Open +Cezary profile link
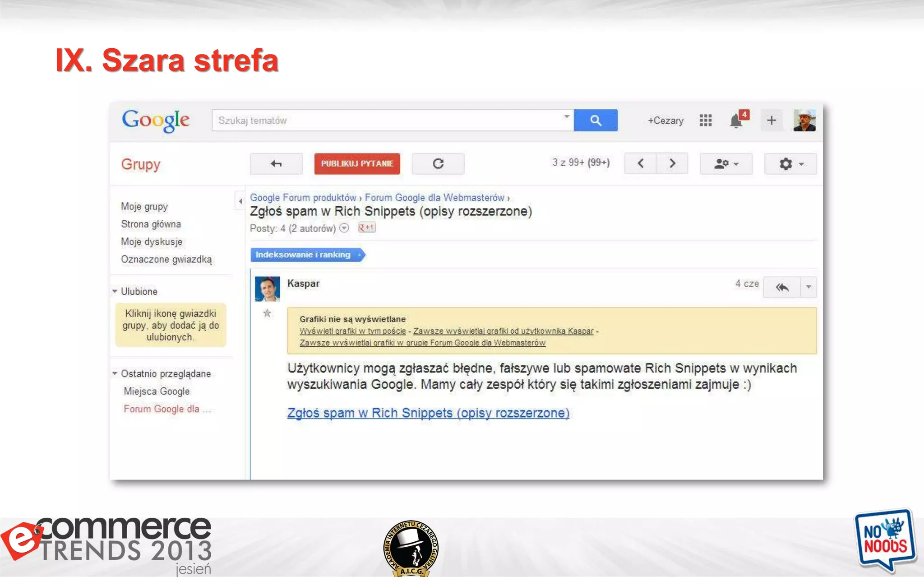The width and height of the screenshot is (924, 577). pyautogui.click(x=665, y=121)
